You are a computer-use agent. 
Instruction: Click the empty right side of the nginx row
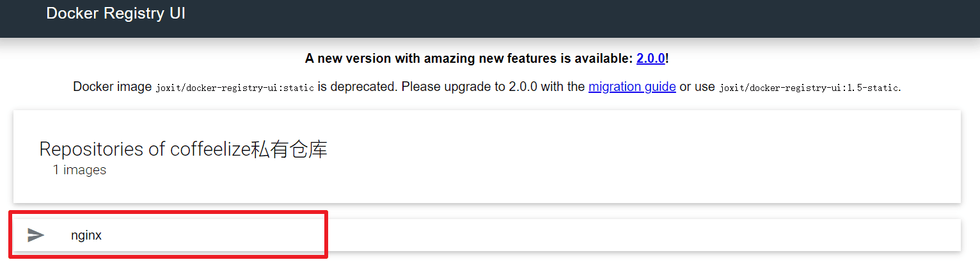640,235
